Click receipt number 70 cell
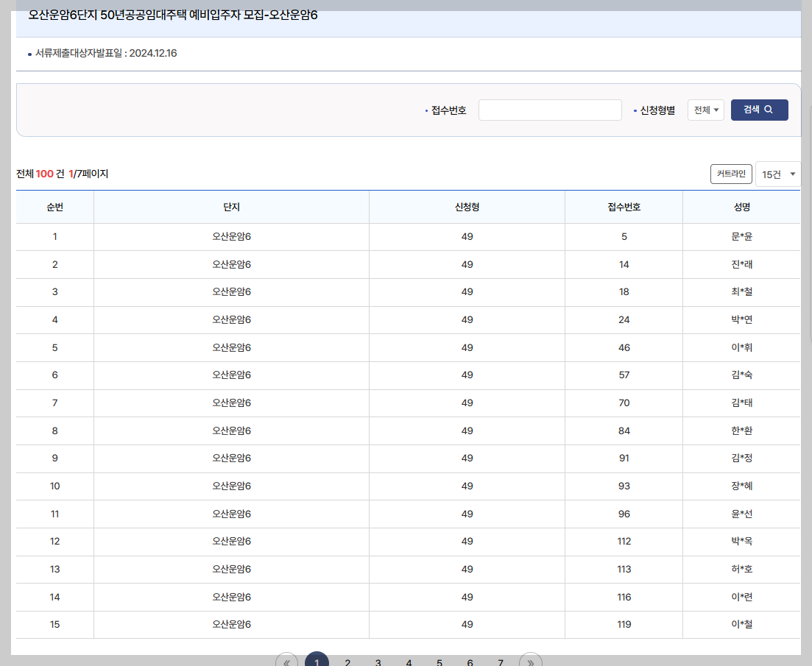The image size is (812, 666). click(x=624, y=403)
